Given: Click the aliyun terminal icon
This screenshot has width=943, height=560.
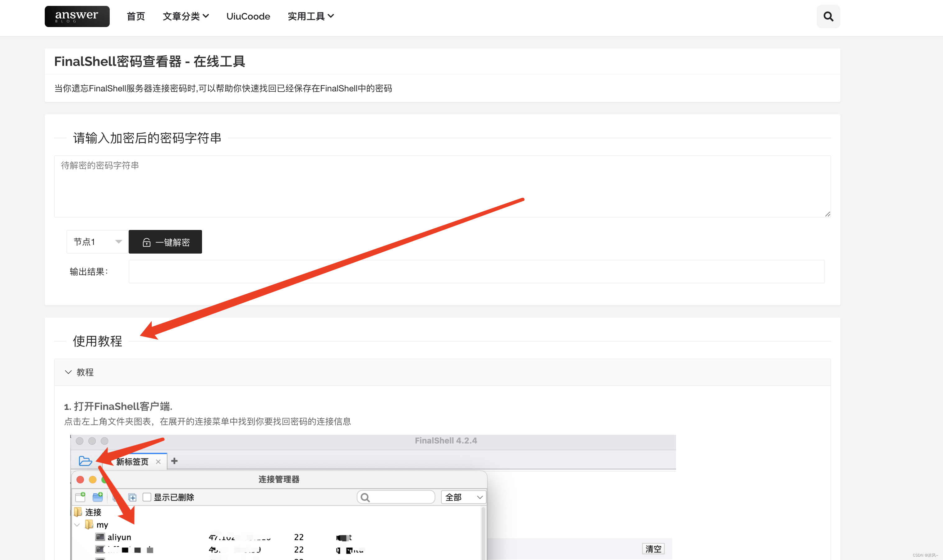Looking at the screenshot, I should tap(100, 537).
